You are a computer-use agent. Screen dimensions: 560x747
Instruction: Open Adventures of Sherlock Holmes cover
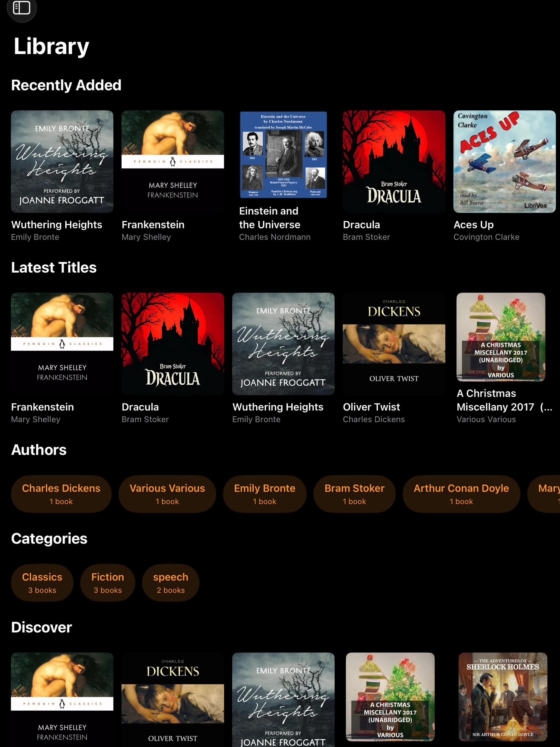(x=503, y=697)
